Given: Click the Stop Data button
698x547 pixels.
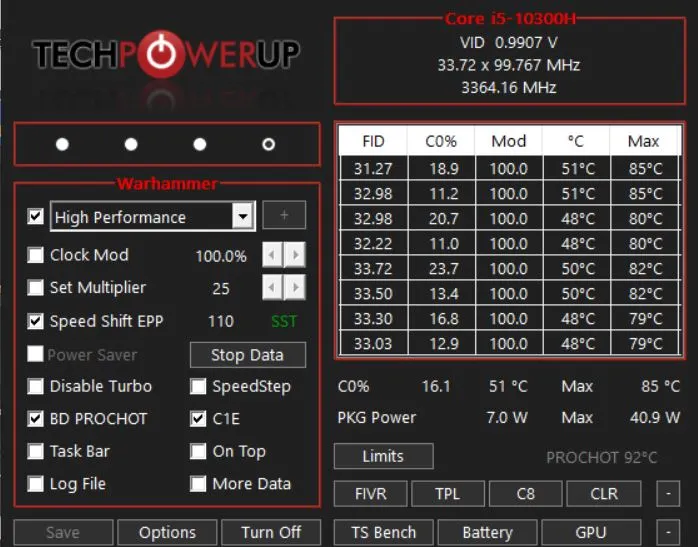Looking at the screenshot, I should pos(248,355).
